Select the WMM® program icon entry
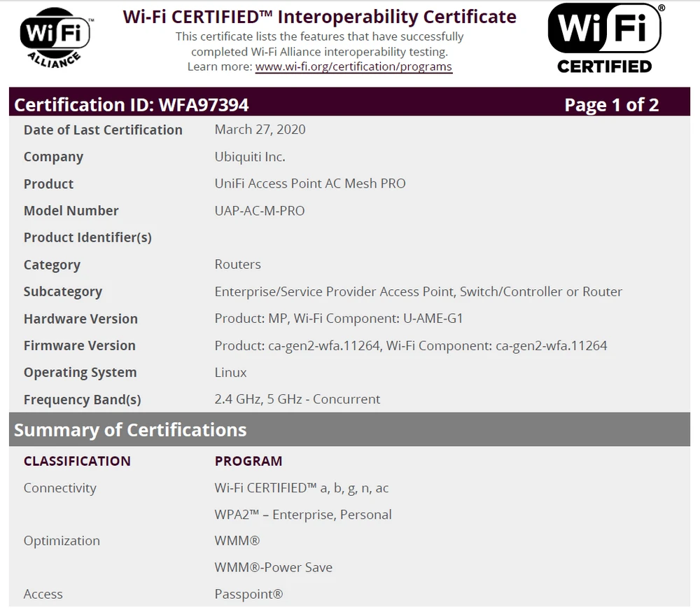 235,541
